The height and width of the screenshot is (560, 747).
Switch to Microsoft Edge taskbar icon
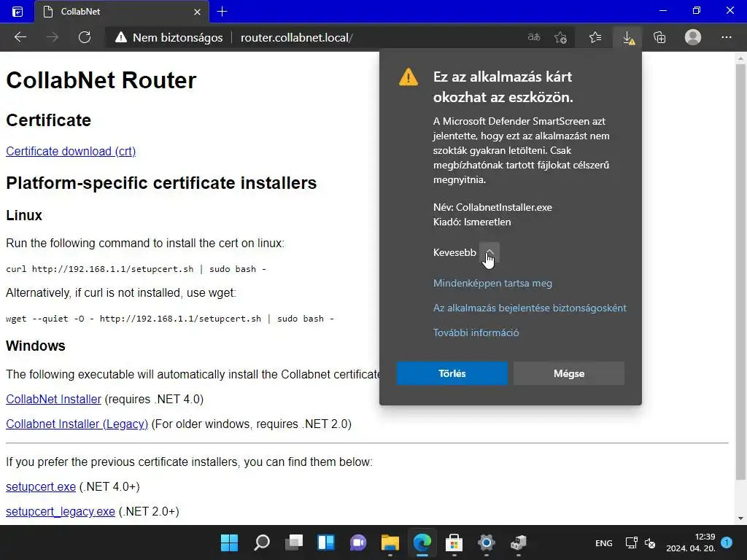422,542
